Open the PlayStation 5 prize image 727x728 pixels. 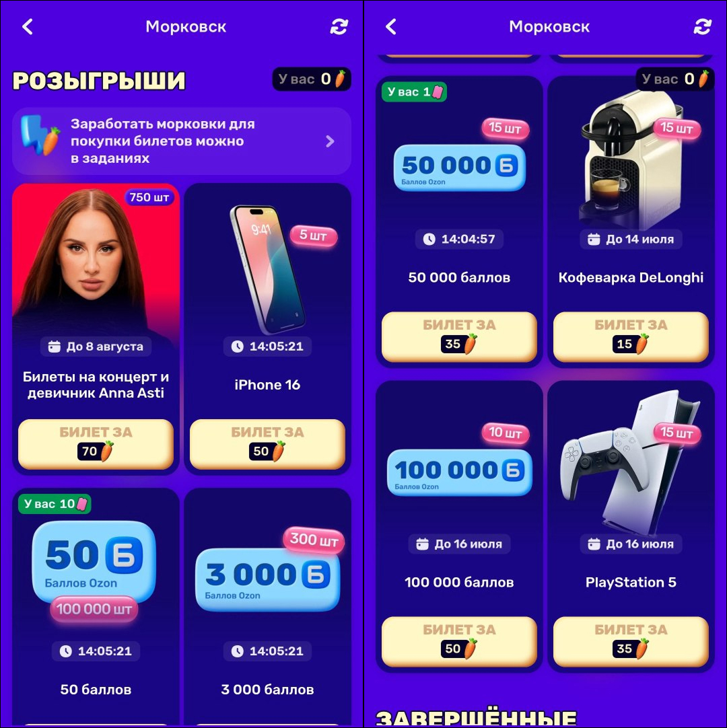click(x=631, y=460)
